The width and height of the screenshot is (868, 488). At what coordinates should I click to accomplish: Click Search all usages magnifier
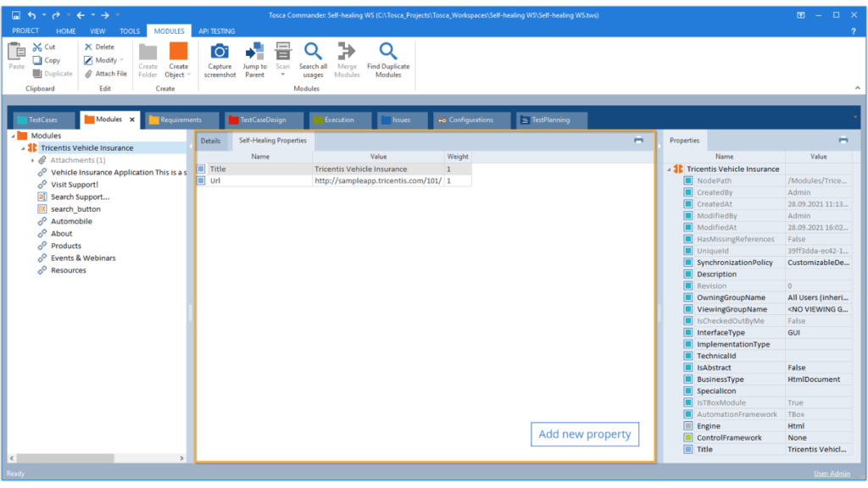pyautogui.click(x=313, y=53)
